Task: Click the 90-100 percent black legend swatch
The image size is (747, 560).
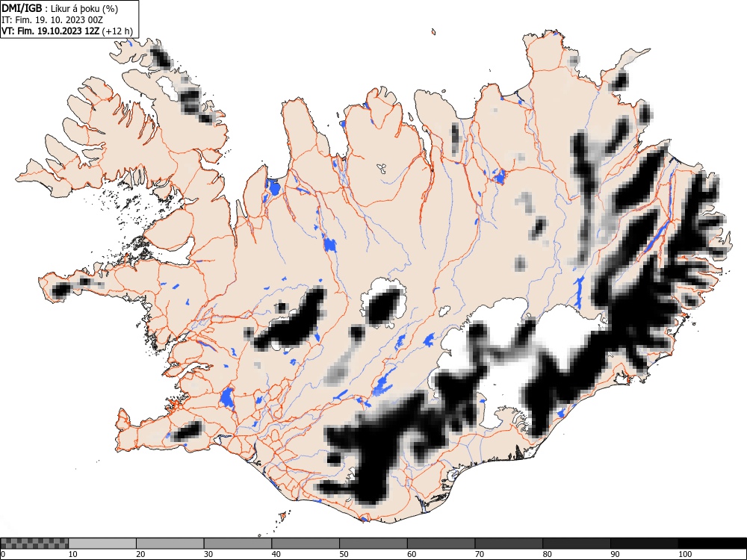Action: tap(644, 544)
